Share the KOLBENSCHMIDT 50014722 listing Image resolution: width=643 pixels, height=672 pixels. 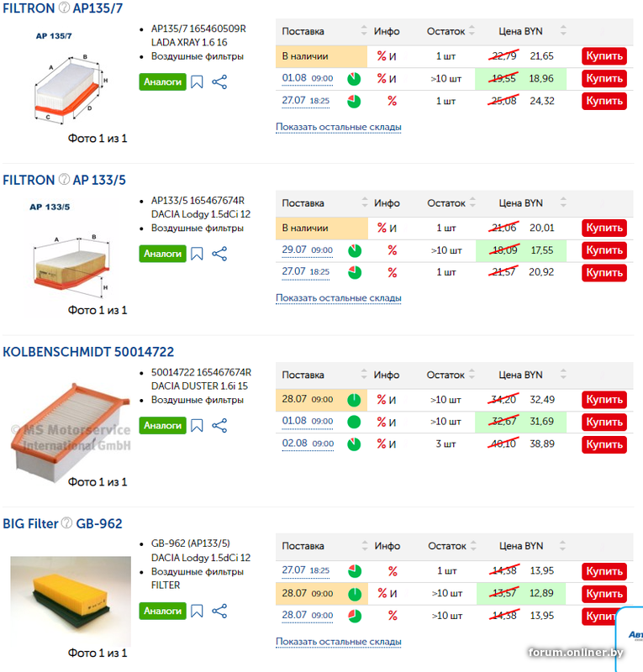[x=219, y=426]
